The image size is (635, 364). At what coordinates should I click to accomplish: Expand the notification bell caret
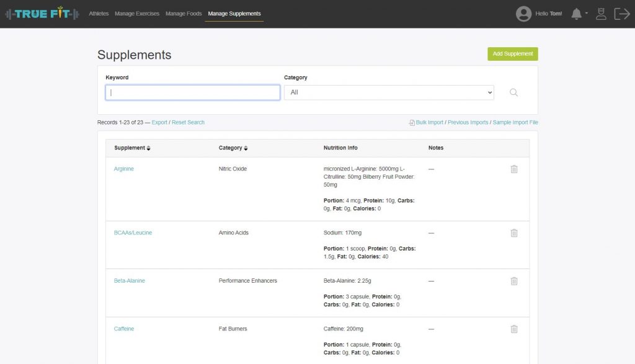[x=587, y=14]
